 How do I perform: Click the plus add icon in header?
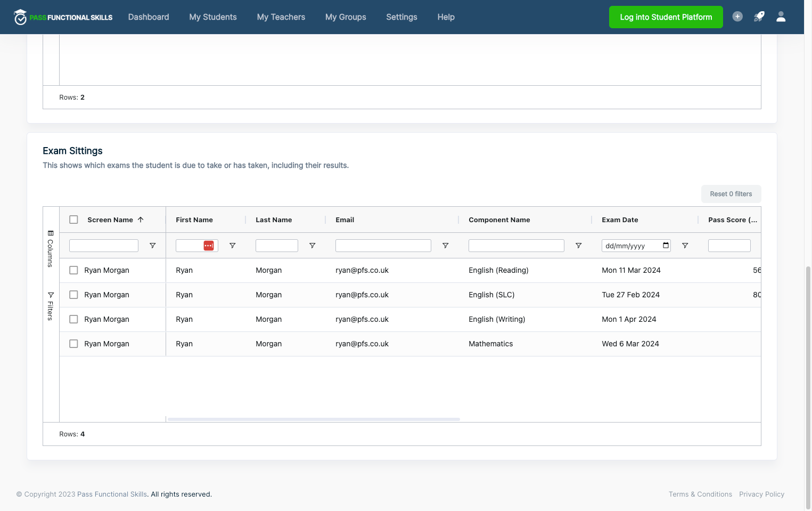point(737,17)
